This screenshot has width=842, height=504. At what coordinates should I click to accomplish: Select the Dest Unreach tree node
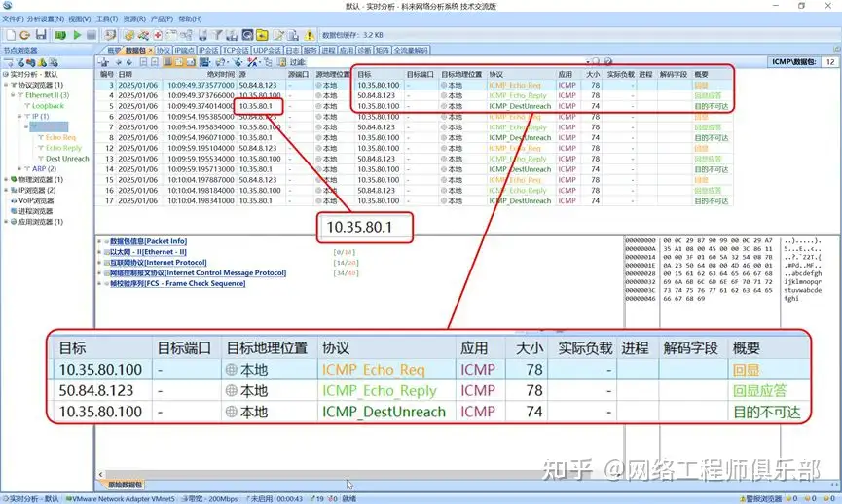pyautogui.click(x=66, y=159)
